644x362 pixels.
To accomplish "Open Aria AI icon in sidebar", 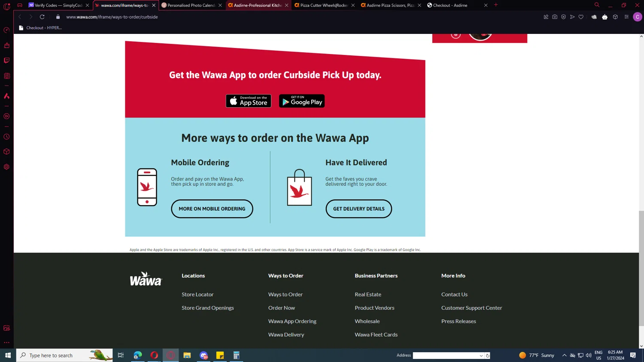I will tap(7, 96).
